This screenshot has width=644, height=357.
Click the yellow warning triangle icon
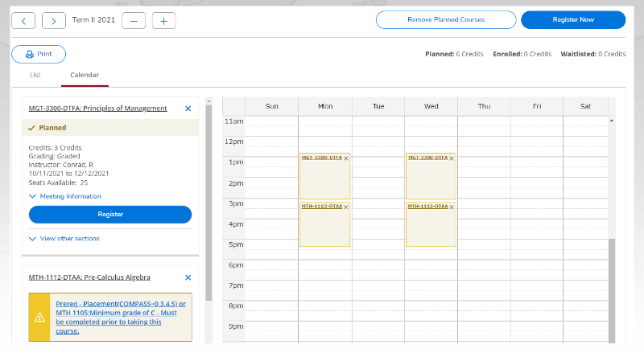pos(39,317)
